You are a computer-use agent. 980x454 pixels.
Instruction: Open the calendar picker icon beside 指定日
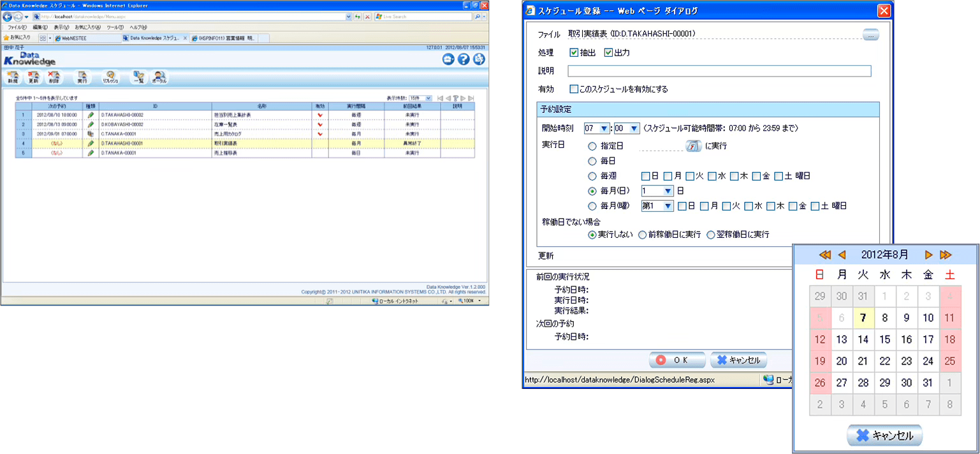[693, 146]
